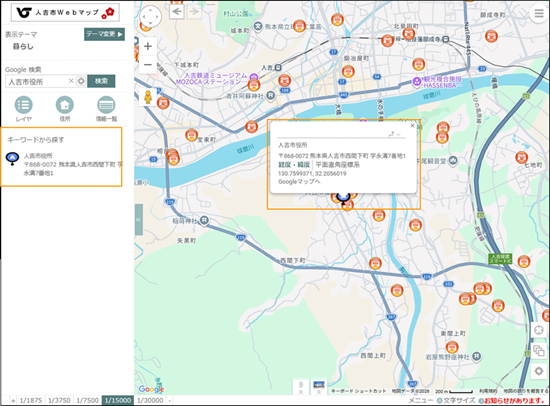Clear the Google search field text

tap(71, 81)
